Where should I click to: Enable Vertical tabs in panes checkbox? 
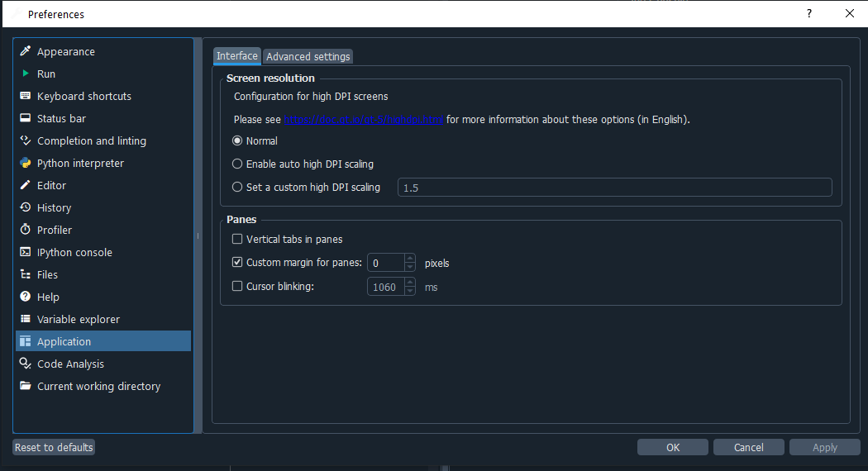[x=237, y=239]
